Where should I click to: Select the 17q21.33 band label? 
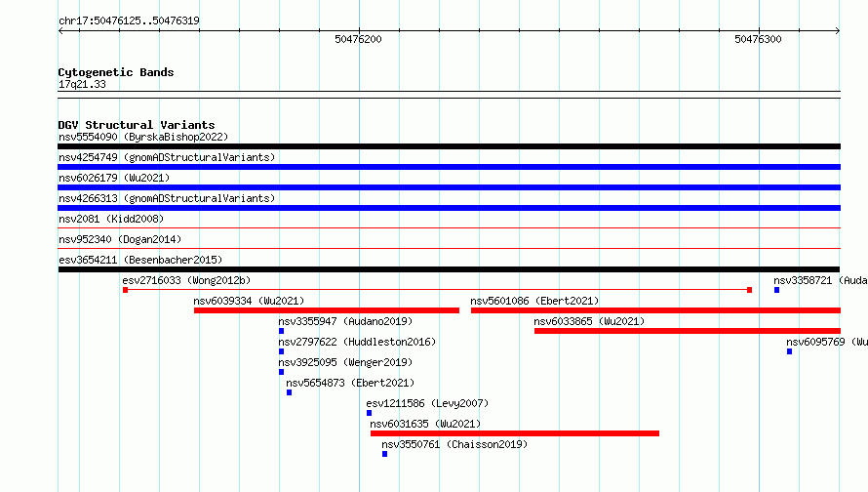pyautogui.click(x=82, y=84)
